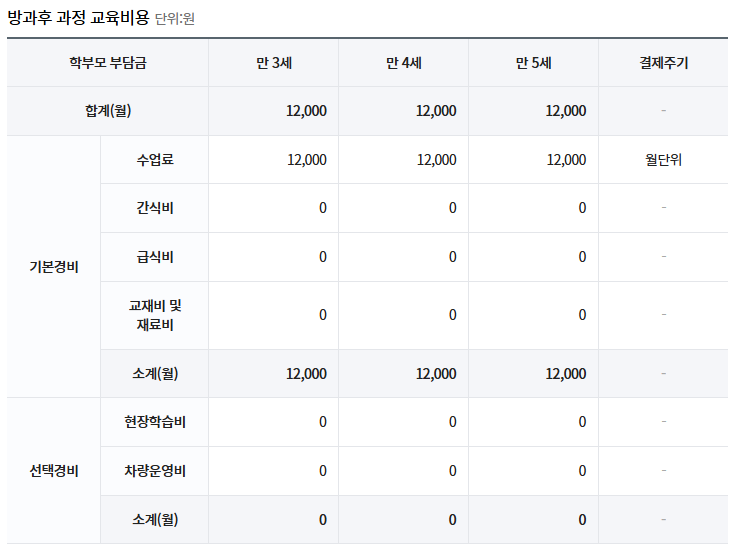Click 소계(월) in the 기본경비 section

point(155,374)
